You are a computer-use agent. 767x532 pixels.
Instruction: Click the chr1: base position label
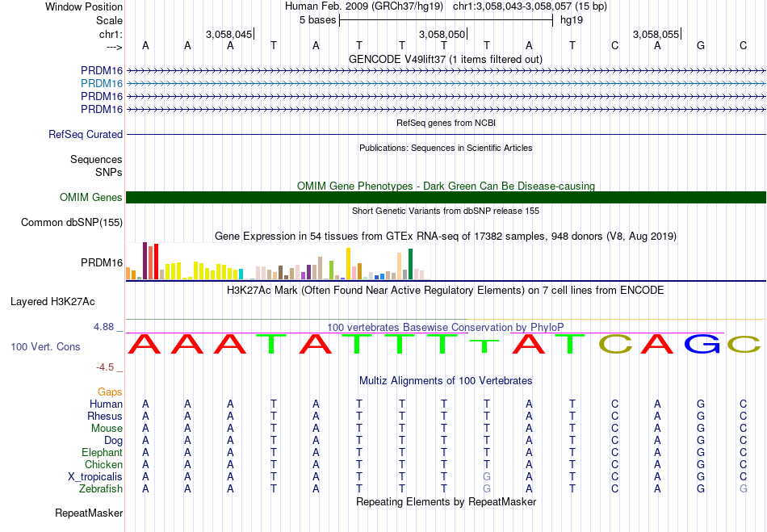tap(111, 35)
